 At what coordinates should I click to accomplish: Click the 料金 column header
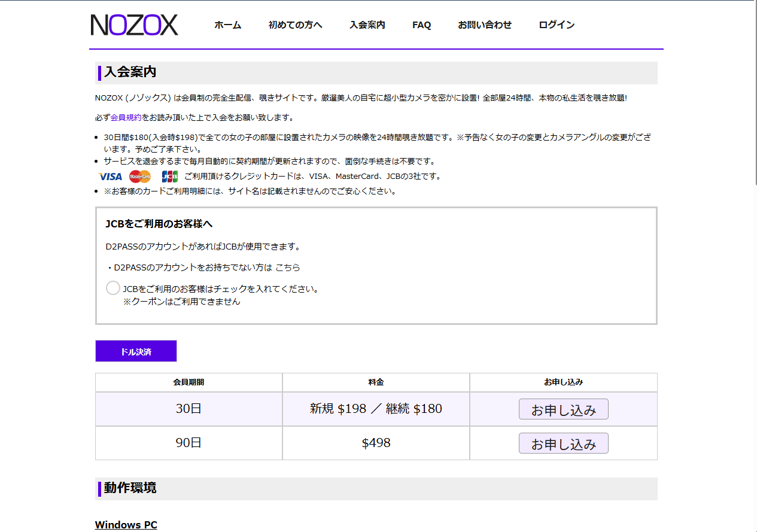pos(376,382)
